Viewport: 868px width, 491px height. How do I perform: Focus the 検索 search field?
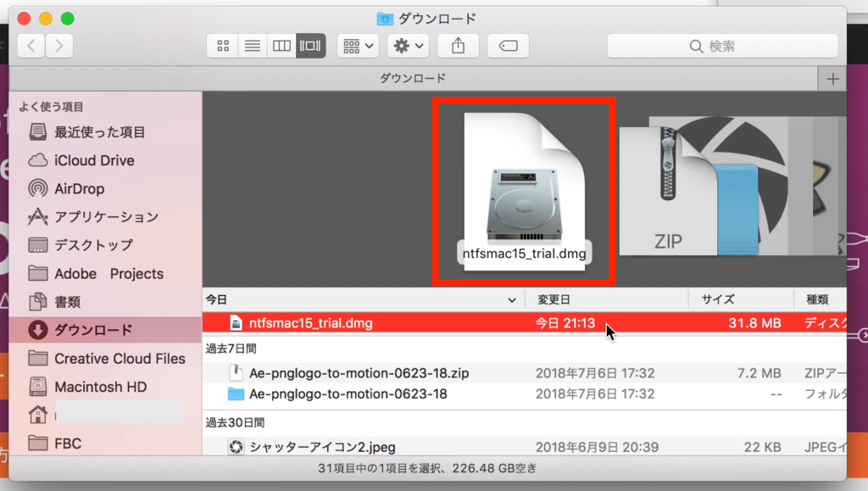click(x=722, y=46)
